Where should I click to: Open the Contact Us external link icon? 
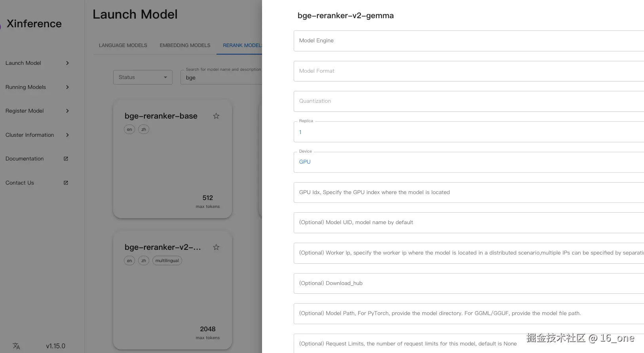(66, 183)
